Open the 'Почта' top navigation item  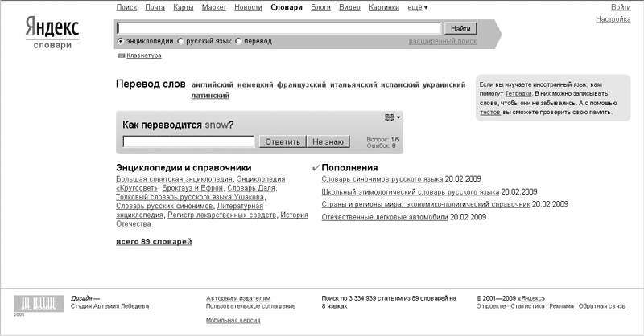[x=155, y=7]
